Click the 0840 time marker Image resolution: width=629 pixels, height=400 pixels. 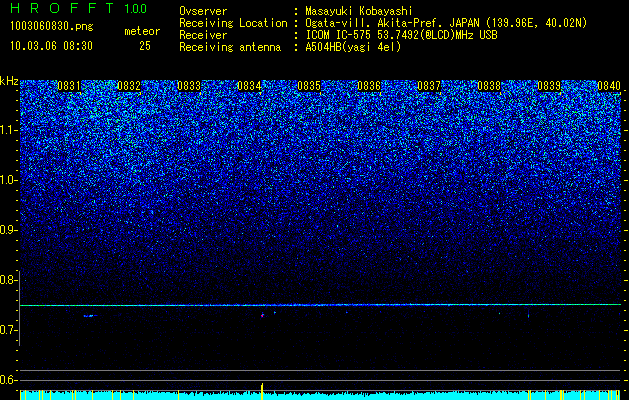(609, 86)
